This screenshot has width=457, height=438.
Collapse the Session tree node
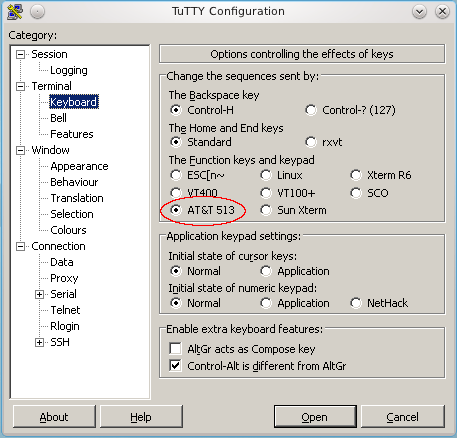(21, 54)
